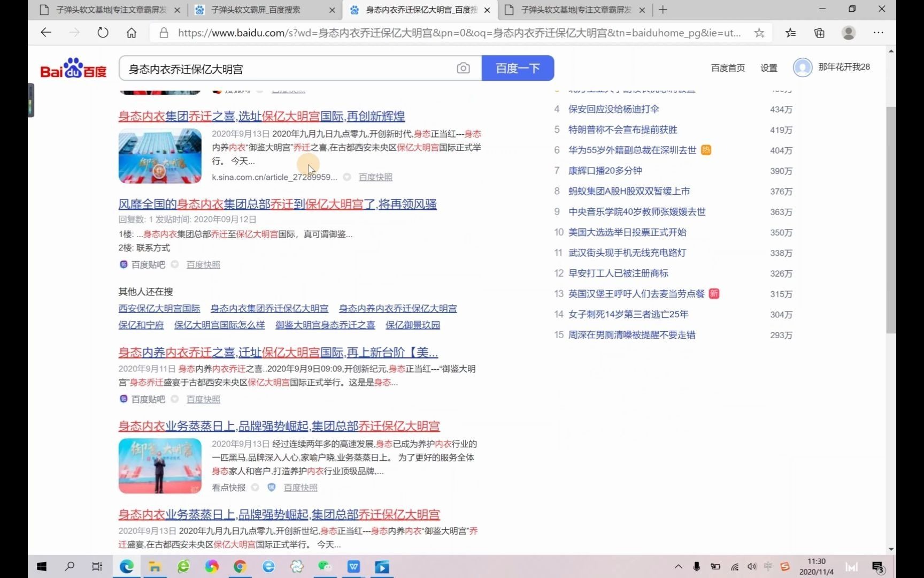This screenshot has height=578, width=924.
Task: Click the scrollbar down arrow
Action: pos(891,549)
